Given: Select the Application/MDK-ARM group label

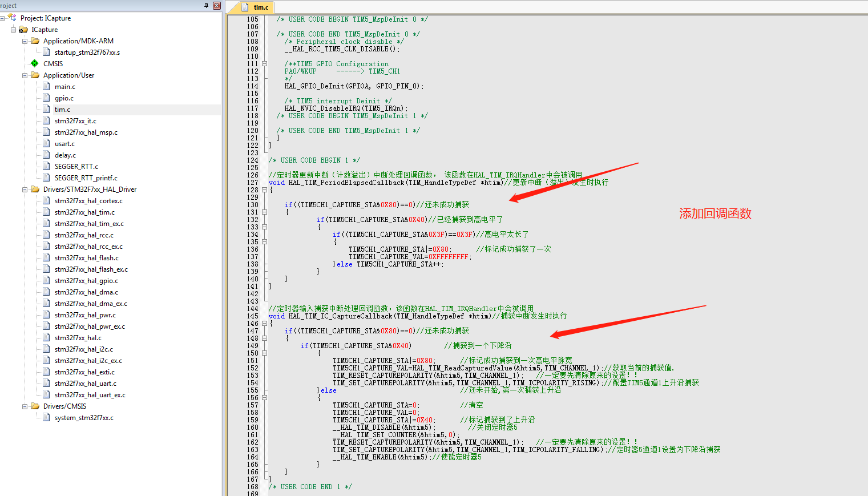Looking at the screenshot, I should (x=78, y=41).
